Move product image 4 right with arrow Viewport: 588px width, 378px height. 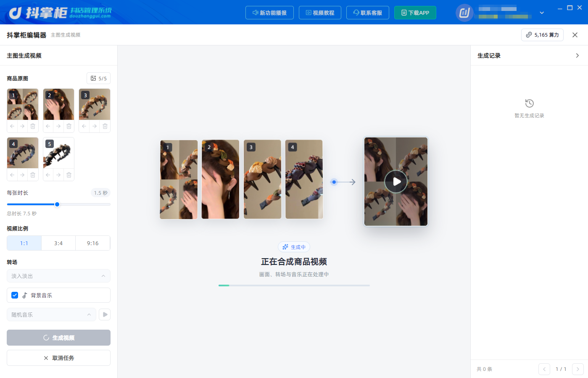pos(22,175)
